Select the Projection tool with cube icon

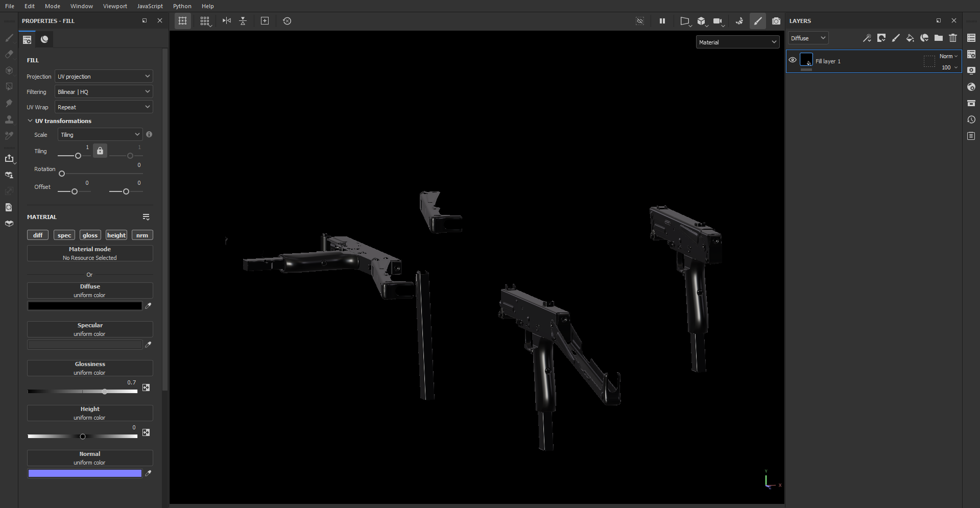[x=9, y=70]
